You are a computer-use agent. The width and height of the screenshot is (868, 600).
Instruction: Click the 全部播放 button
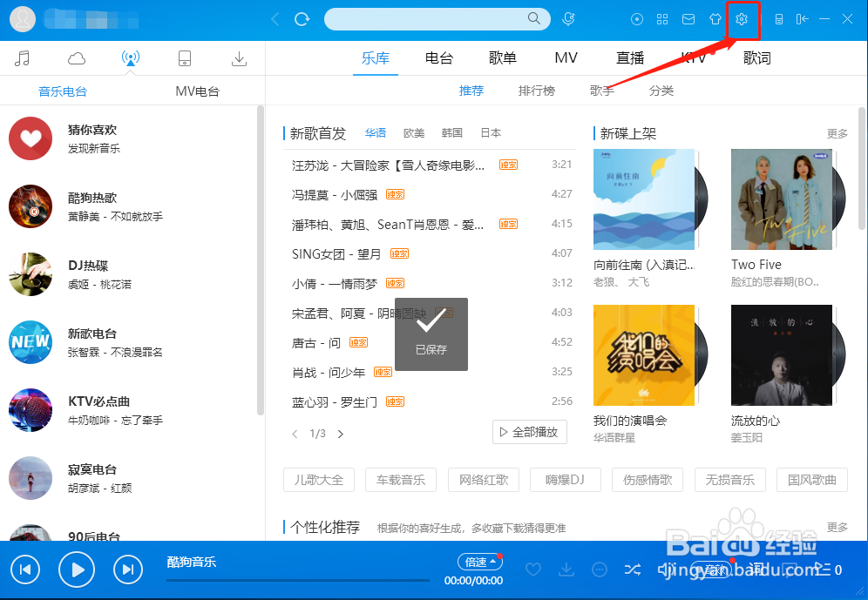(x=529, y=432)
